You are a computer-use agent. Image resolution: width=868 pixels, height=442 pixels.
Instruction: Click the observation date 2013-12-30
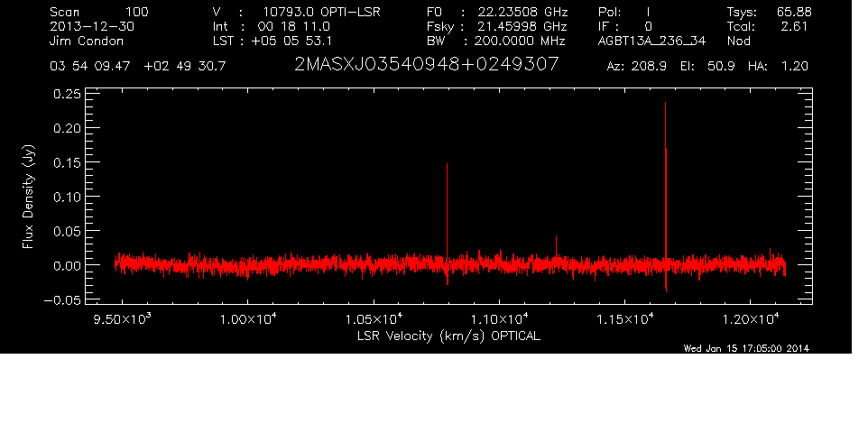(x=92, y=26)
